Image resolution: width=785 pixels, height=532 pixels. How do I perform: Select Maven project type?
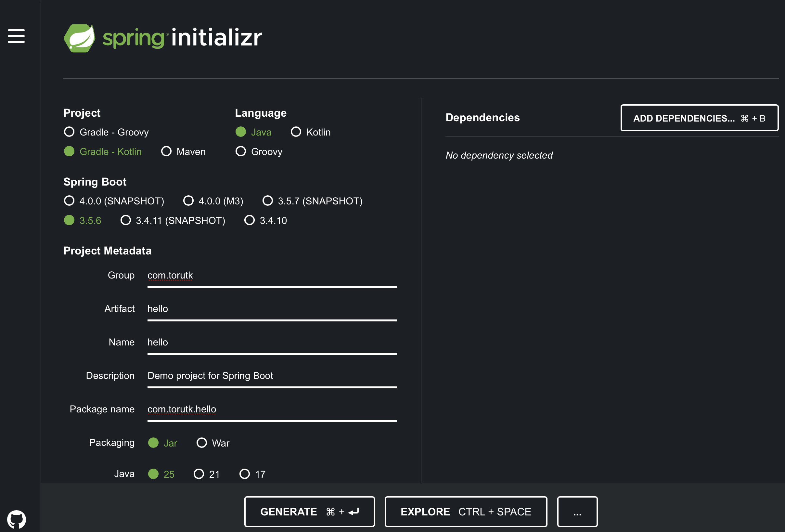point(166,151)
